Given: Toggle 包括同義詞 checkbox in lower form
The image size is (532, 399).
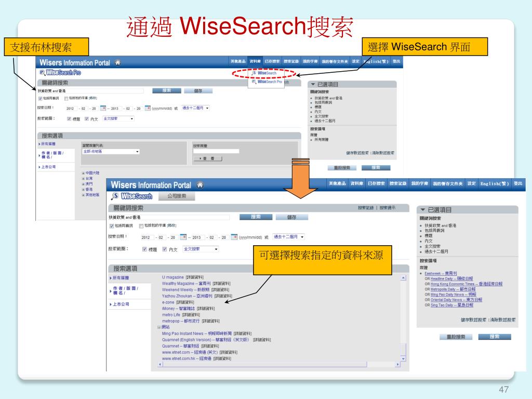Looking at the screenshot, I should click(112, 226).
